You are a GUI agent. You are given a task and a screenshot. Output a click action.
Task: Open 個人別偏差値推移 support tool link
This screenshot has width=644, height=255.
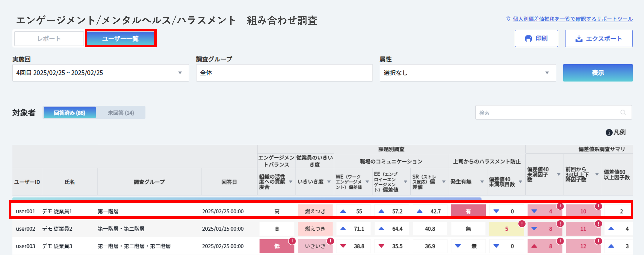573,19
